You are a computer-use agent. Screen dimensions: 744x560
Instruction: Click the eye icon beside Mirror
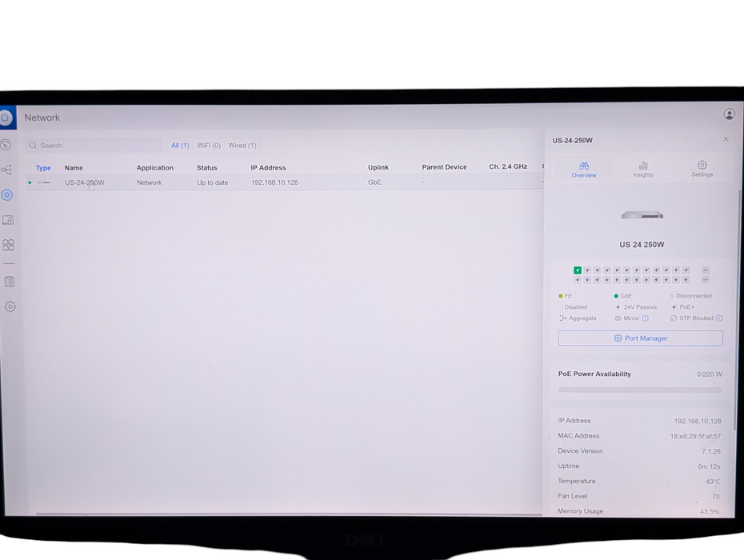(618, 318)
